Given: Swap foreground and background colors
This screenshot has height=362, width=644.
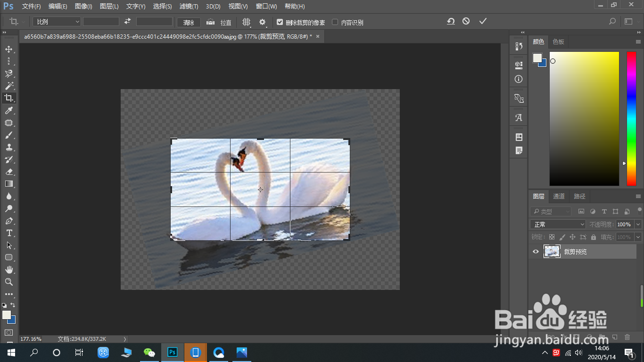Looking at the screenshot, I should coord(12,305).
